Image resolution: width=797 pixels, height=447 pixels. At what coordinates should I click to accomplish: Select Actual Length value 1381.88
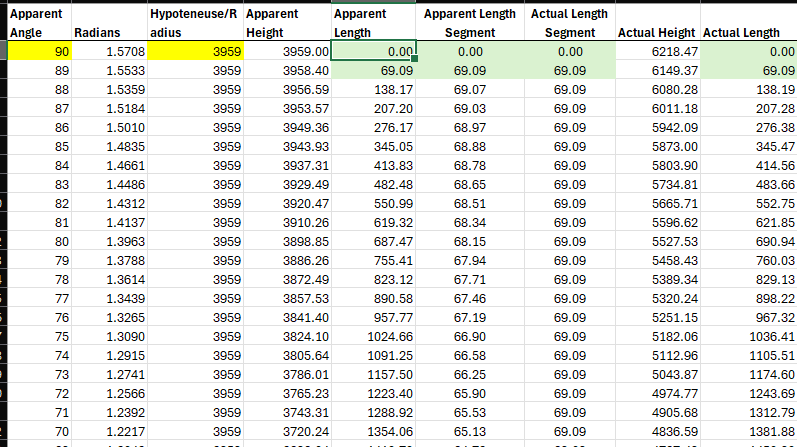click(x=749, y=431)
